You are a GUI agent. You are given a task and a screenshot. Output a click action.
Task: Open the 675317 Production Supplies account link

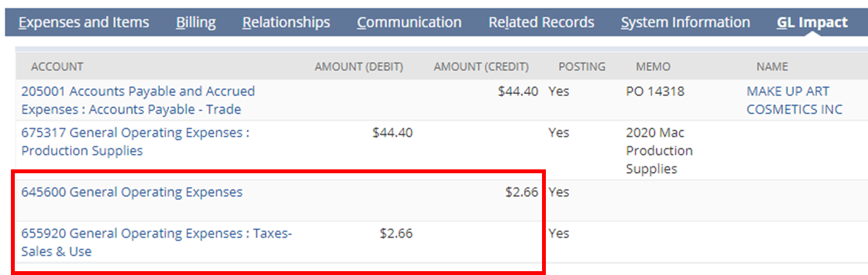pos(135,142)
